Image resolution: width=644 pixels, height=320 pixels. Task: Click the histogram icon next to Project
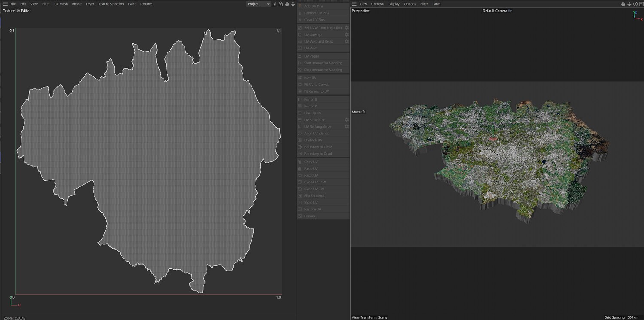tap(274, 4)
